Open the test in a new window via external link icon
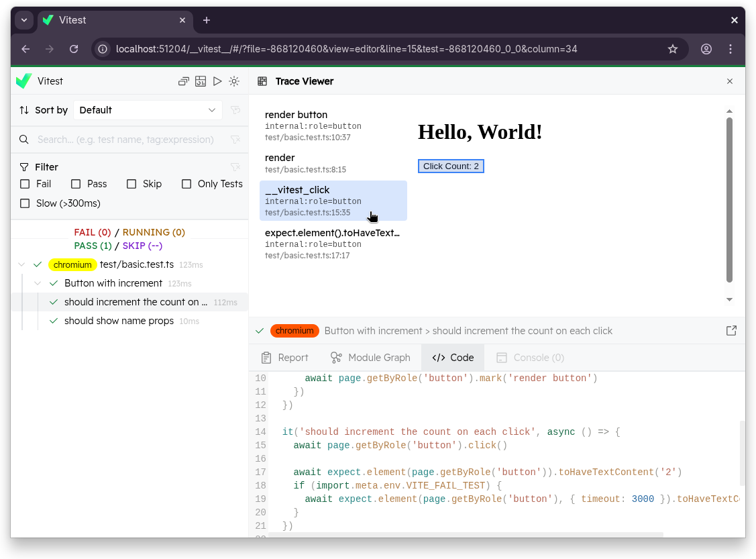756x559 pixels. tap(731, 330)
